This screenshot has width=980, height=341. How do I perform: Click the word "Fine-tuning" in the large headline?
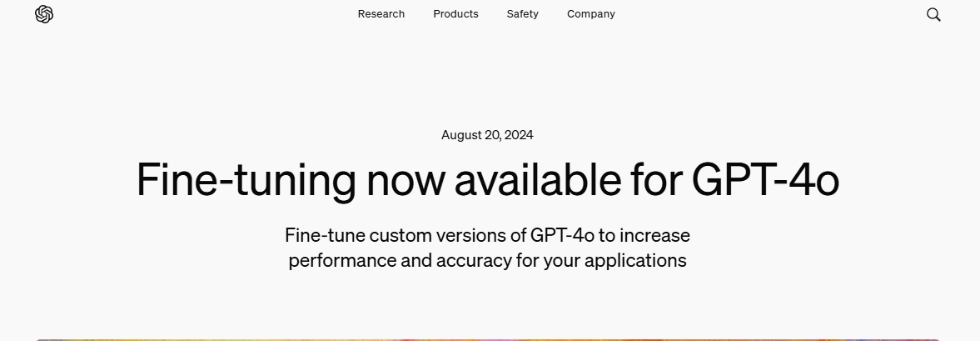pos(246,179)
